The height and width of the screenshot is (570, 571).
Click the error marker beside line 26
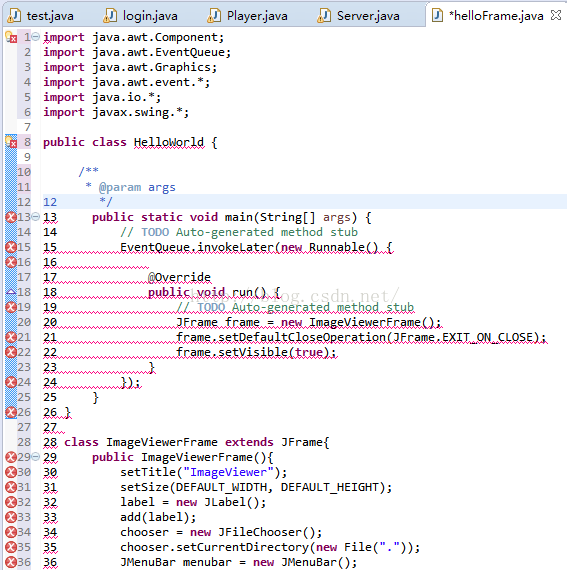point(11,412)
